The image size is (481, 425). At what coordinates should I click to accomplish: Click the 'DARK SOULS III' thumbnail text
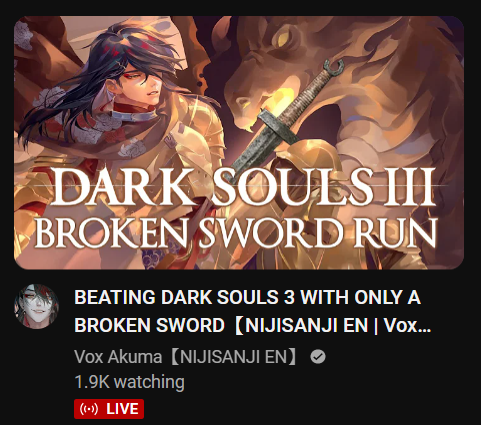[243, 187]
